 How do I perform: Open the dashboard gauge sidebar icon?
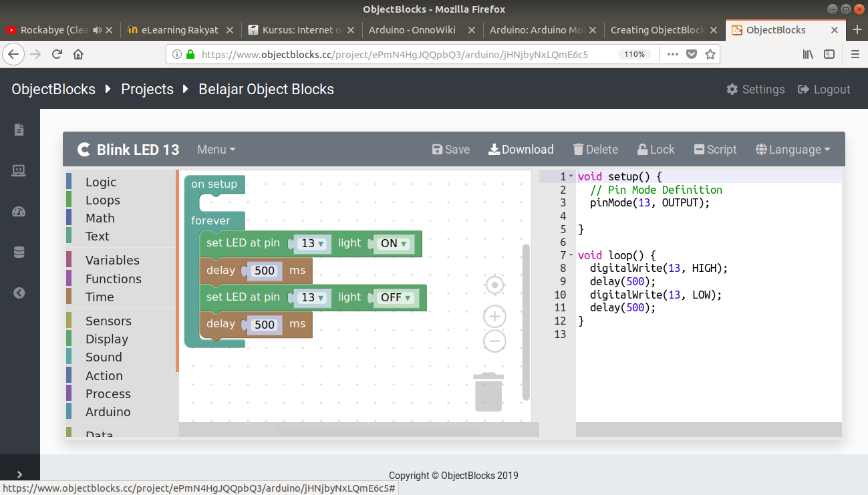pyautogui.click(x=19, y=212)
